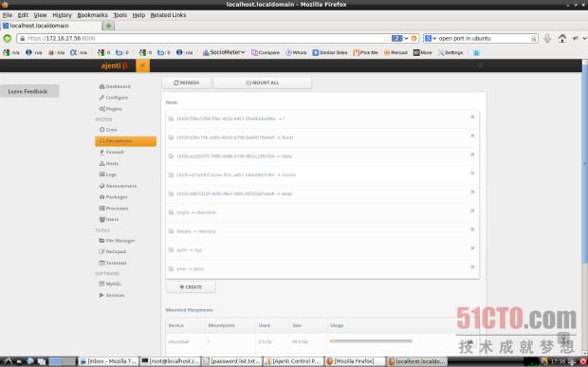Open the History menu
This screenshot has width=588, height=367.
click(62, 15)
